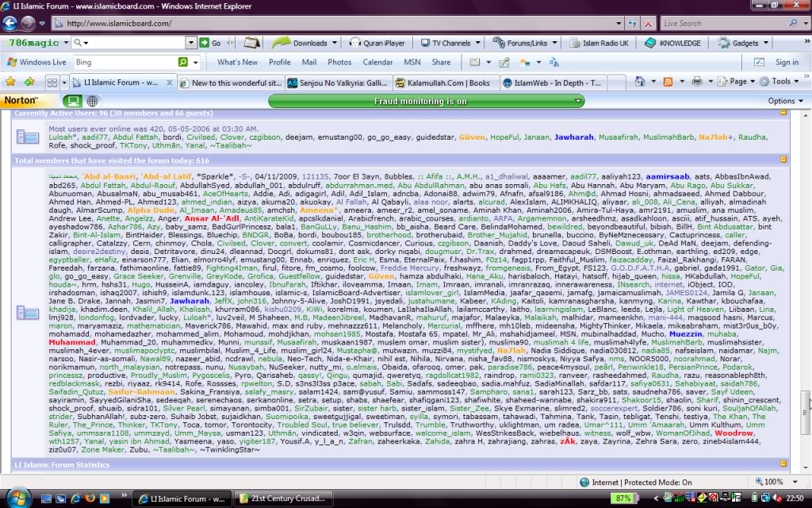812x508 pixels.
Task: Open Windows Live Photos
Action: point(339,62)
